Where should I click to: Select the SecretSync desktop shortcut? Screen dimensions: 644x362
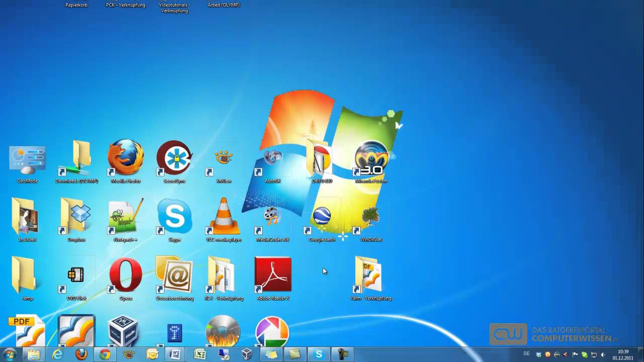(174, 161)
